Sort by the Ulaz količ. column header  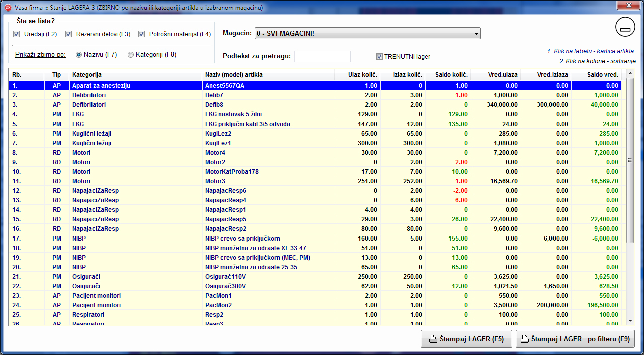[357, 75]
